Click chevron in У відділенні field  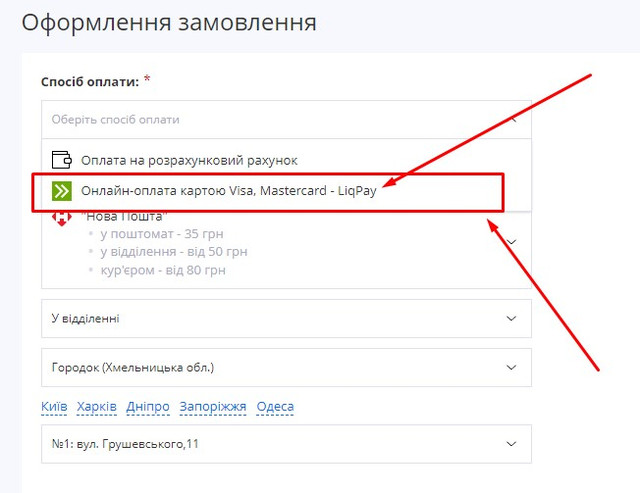click(511, 318)
